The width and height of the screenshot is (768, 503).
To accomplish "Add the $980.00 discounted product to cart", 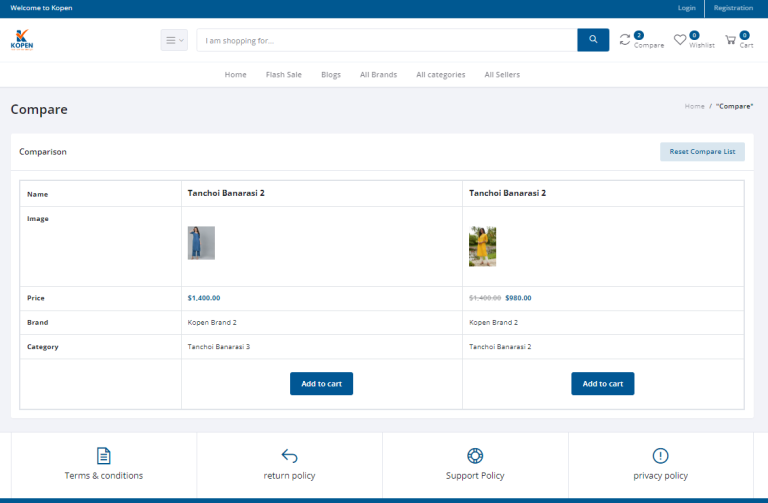I will click(602, 384).
